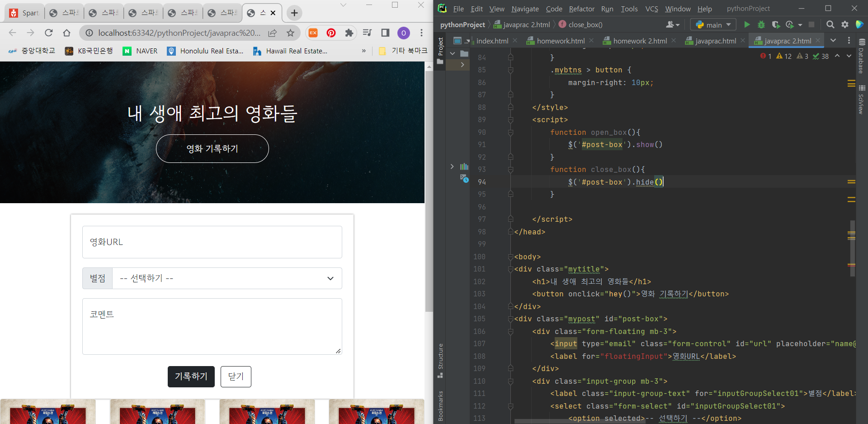
Task: Jump to previous highlighted error arrow
Action: pos(837,56)
